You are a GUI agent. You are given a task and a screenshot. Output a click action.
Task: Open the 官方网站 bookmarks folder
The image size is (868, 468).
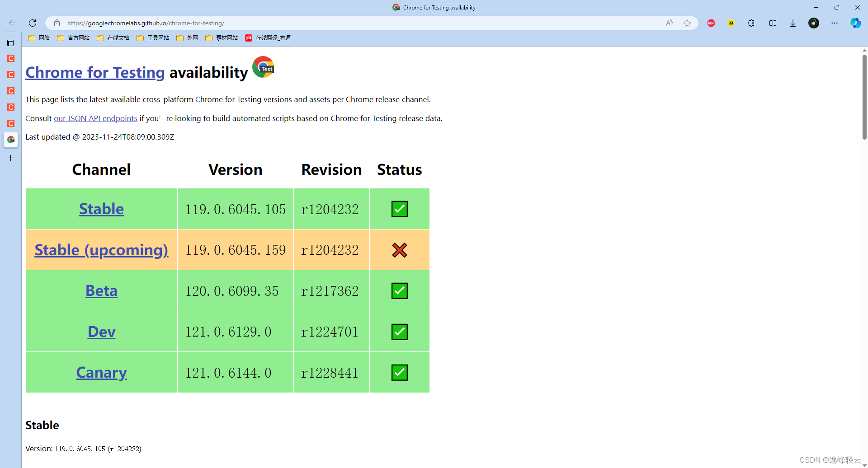[x=73, y=38]
